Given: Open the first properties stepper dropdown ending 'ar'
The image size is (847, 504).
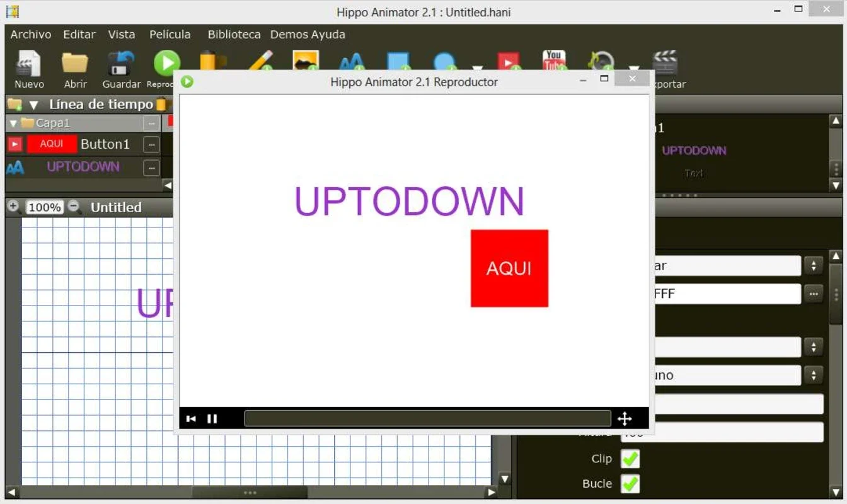Looking at the screenshot, I should tap(814, 266).
